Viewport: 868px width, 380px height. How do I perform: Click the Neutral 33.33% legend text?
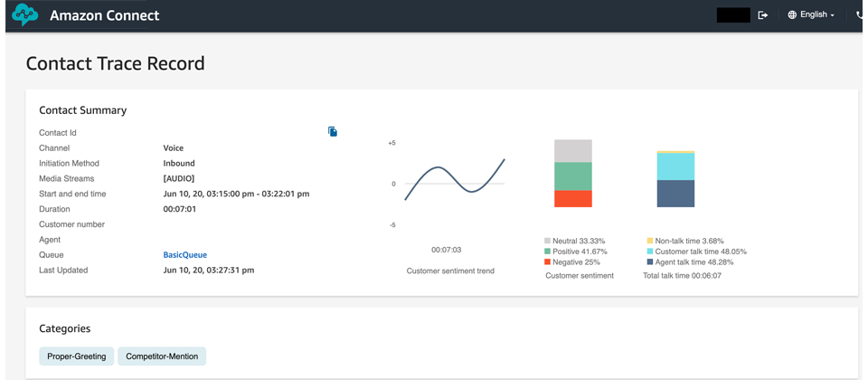[x=579, y=241]
